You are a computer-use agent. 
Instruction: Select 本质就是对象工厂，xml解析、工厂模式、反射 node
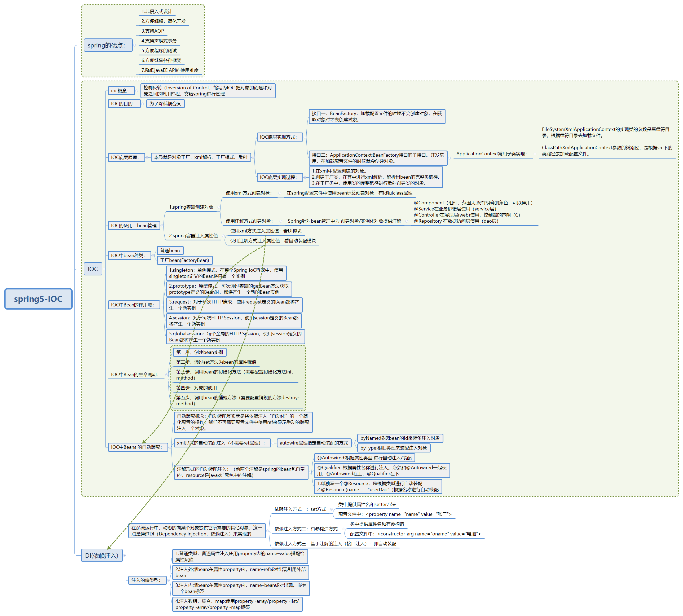[201, 157]
